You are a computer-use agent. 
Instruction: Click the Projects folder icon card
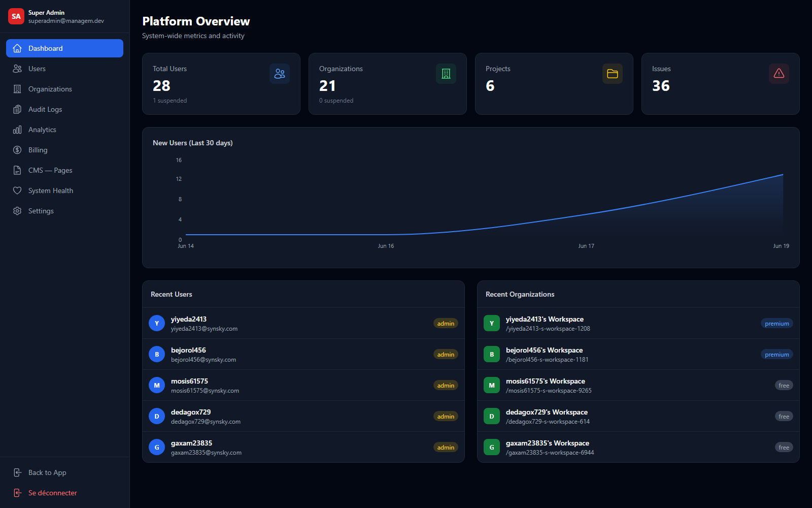click(x=613, y=74)
